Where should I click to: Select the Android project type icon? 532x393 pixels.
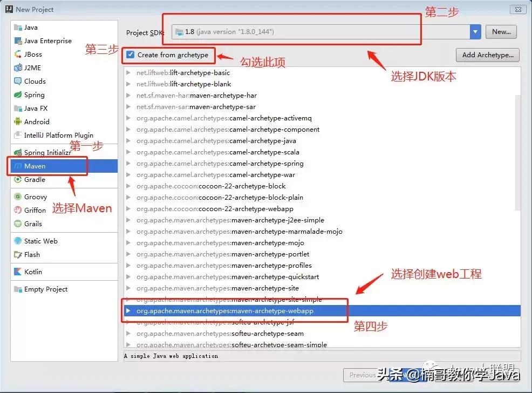pyautogui.click(x=18, y=121)
